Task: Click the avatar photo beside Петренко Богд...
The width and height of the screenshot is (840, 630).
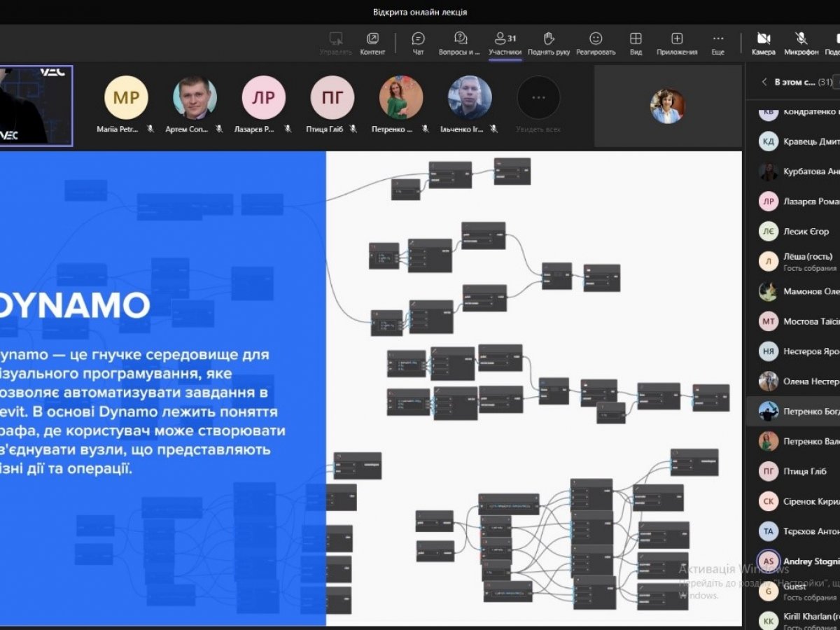Action: click(x=769, y=412)
